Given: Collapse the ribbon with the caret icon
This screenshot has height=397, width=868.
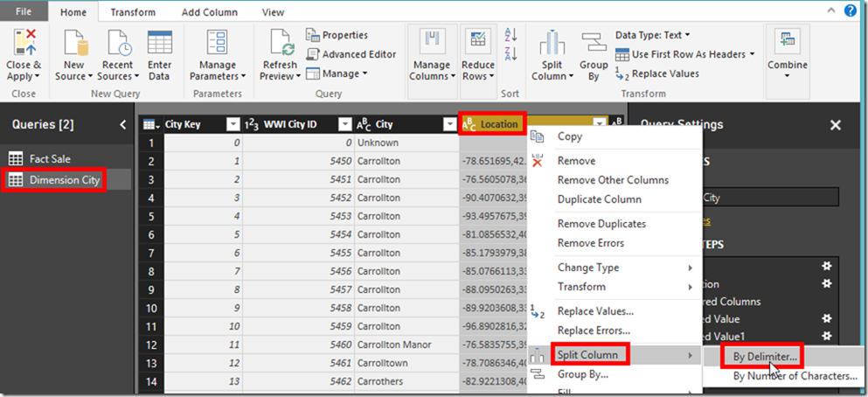Looking at the screenshot, I should (x=831, y=10).
